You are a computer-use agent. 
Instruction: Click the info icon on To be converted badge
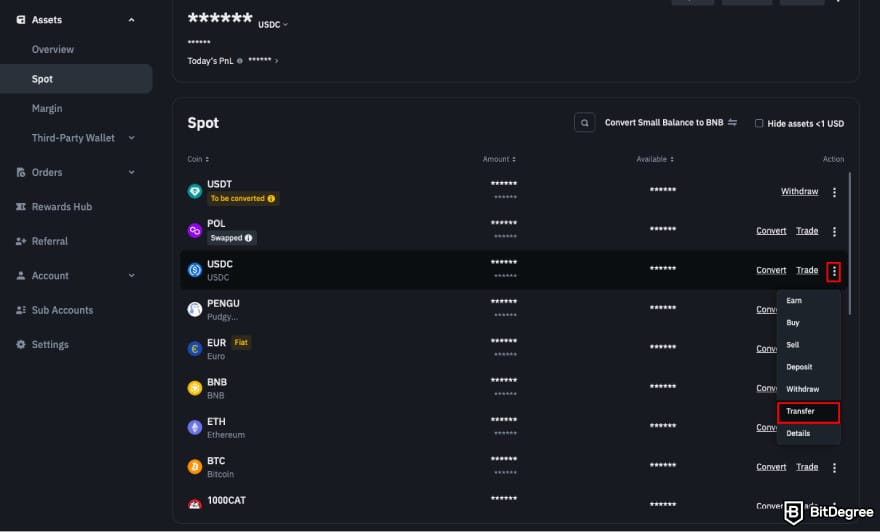click(x=272, y=199)
